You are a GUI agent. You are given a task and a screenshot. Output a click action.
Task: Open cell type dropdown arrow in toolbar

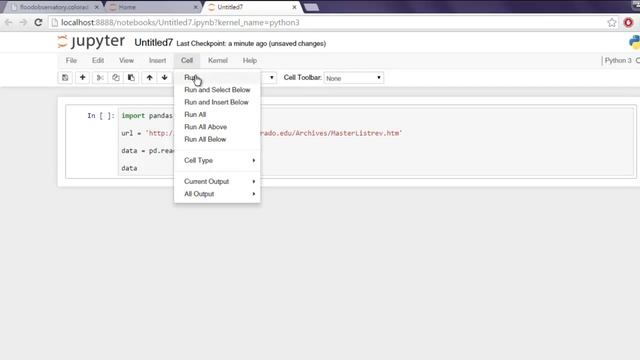[271, 78]
